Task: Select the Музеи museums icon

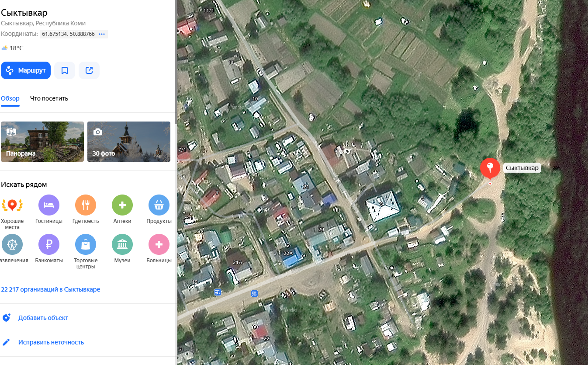Action: (122, 244)
